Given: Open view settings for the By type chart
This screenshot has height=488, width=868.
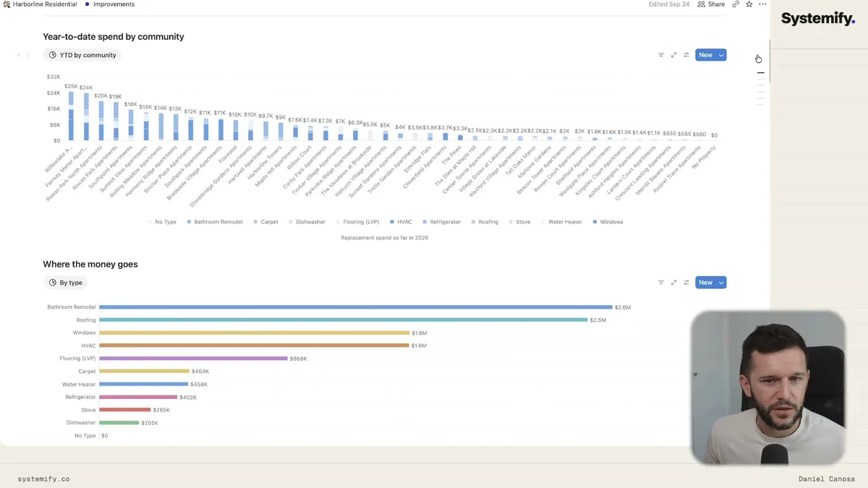Looking at the screenshot, I should 686,283.
